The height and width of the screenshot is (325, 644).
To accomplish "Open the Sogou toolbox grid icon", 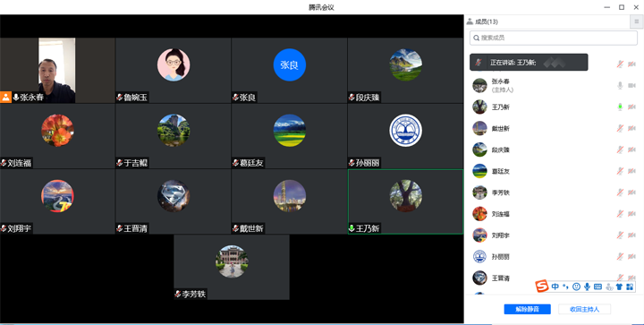I will point(630,287).
